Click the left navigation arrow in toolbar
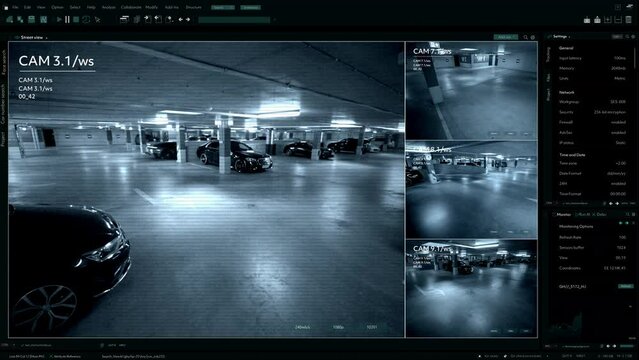The image size is (639, 360). pos(181,19)
